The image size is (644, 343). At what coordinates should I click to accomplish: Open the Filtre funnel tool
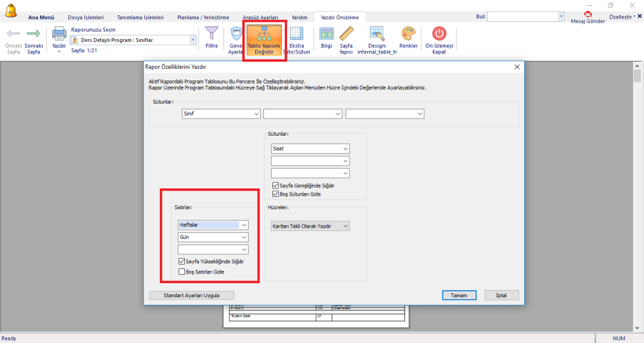pyautogui.click(x=211, y=33)
